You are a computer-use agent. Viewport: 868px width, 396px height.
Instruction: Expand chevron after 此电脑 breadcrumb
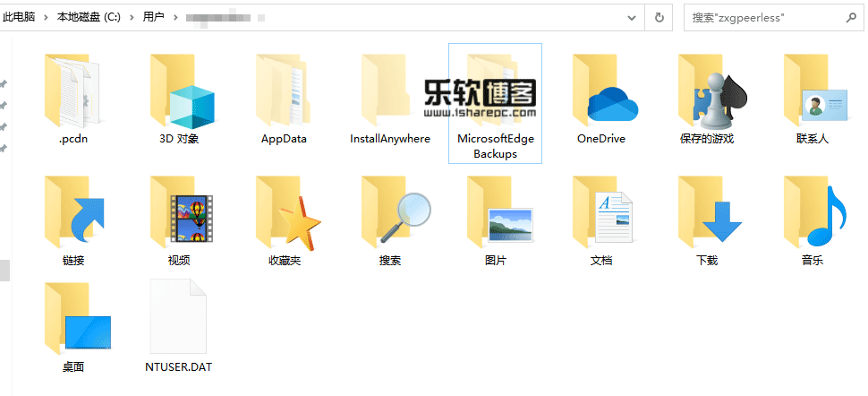click(x=46, y=17)
